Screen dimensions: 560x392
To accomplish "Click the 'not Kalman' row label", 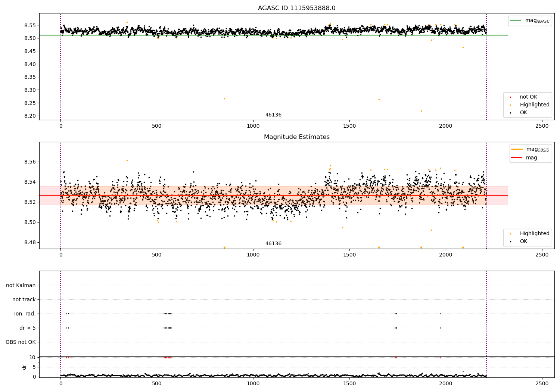I will point(21,286).
